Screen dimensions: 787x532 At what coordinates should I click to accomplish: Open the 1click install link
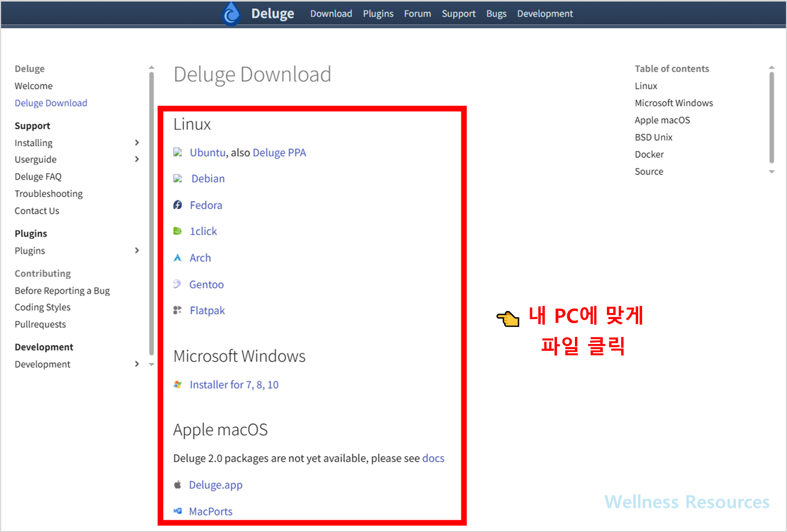pos(203,231)
